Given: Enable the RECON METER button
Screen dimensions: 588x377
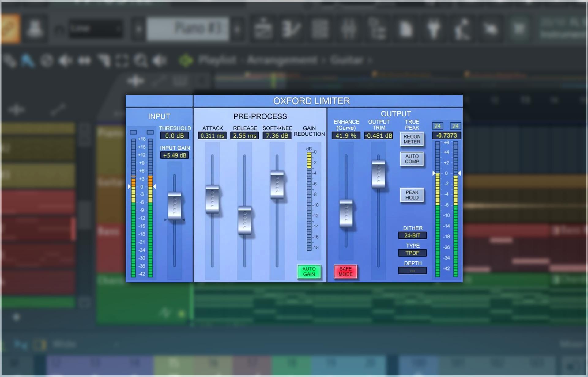Looking at the screenshot, I should click(x=412, y=139).
